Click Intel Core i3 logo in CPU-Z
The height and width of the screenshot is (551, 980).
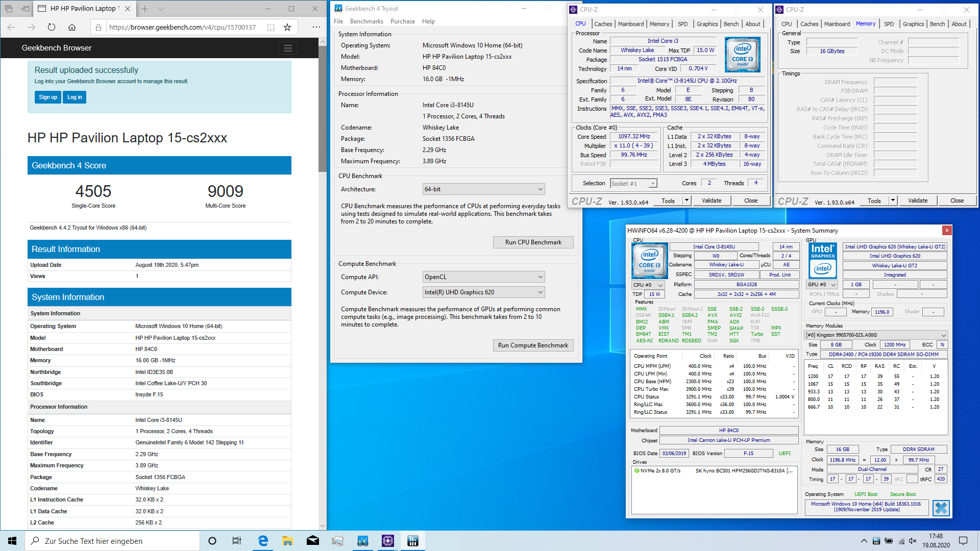click(x=742, y=55)
